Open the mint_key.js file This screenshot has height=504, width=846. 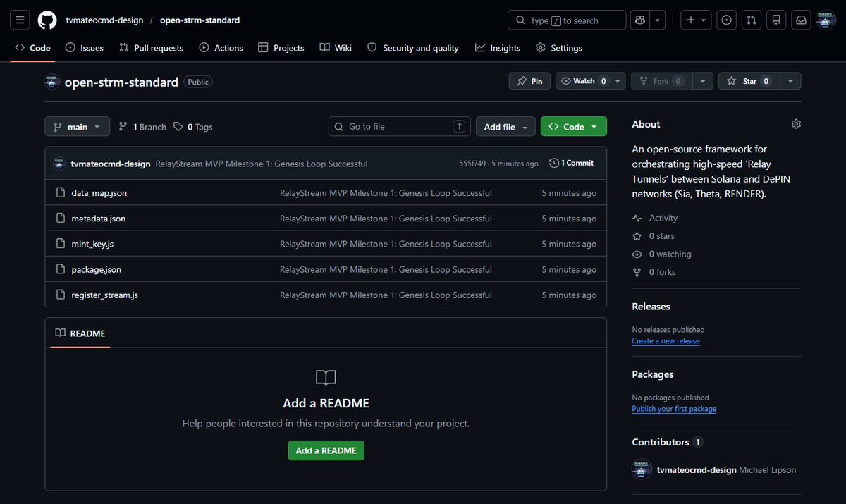point(92,244)
